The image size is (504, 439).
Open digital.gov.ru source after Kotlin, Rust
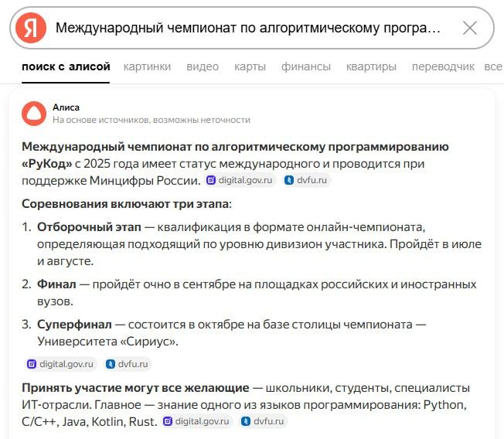(196, 421)
